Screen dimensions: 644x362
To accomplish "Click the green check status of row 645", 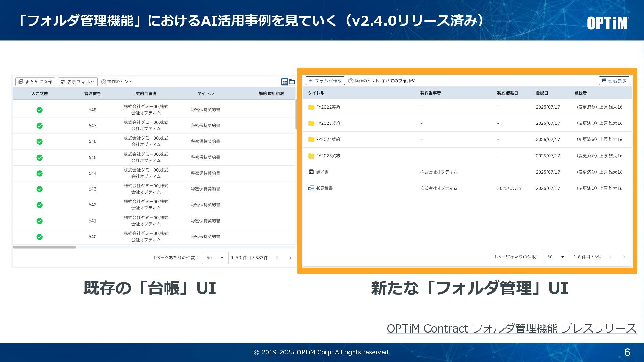I will 40,158.
